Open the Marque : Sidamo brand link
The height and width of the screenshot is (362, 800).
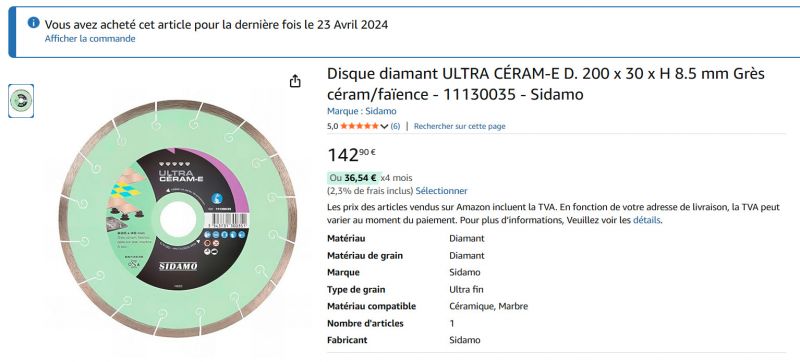coord(362,111)
